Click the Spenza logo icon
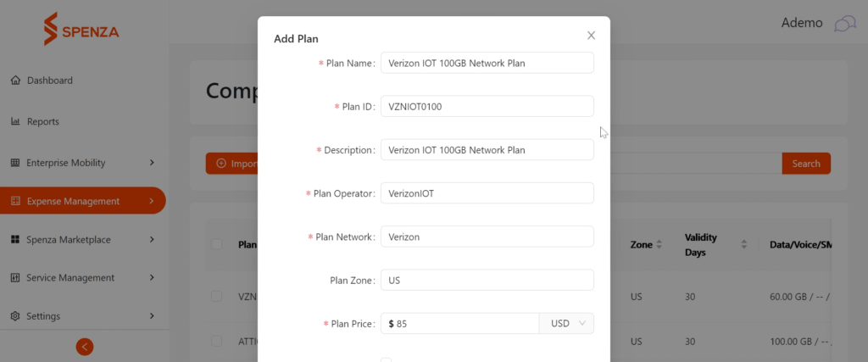Screen dimensions: 868x362 click(51, 29)
